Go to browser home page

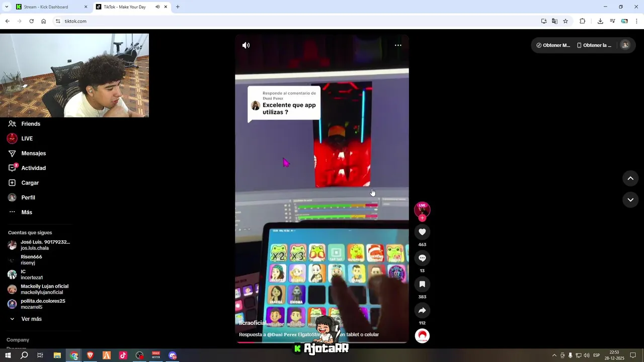[x=43, y=21]
